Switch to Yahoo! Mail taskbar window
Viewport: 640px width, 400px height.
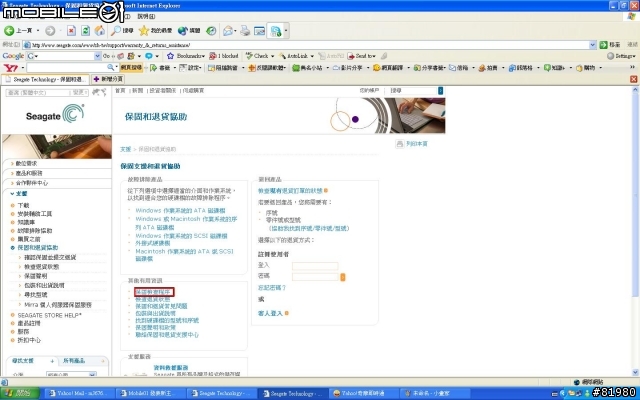[x=78, y=393]
